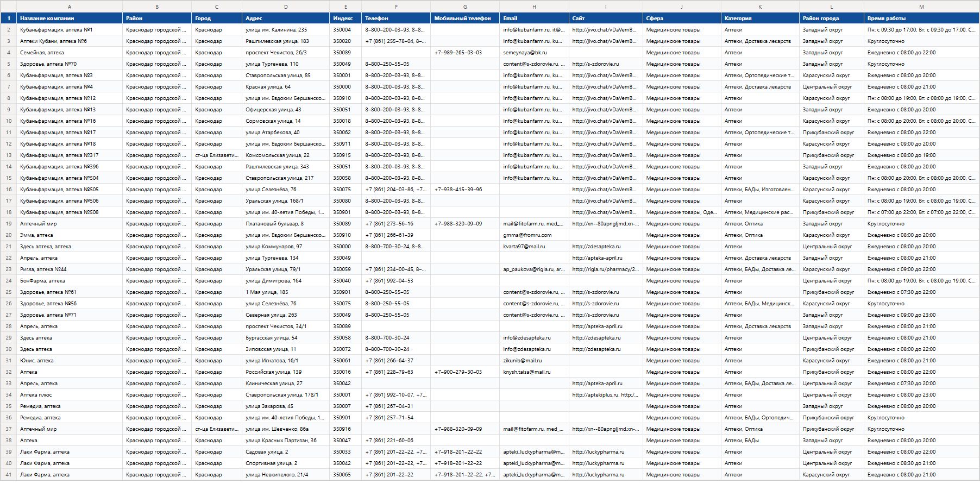
Task: Click the address 'Бургасская улица, 54'
Action: pos(286,338)
